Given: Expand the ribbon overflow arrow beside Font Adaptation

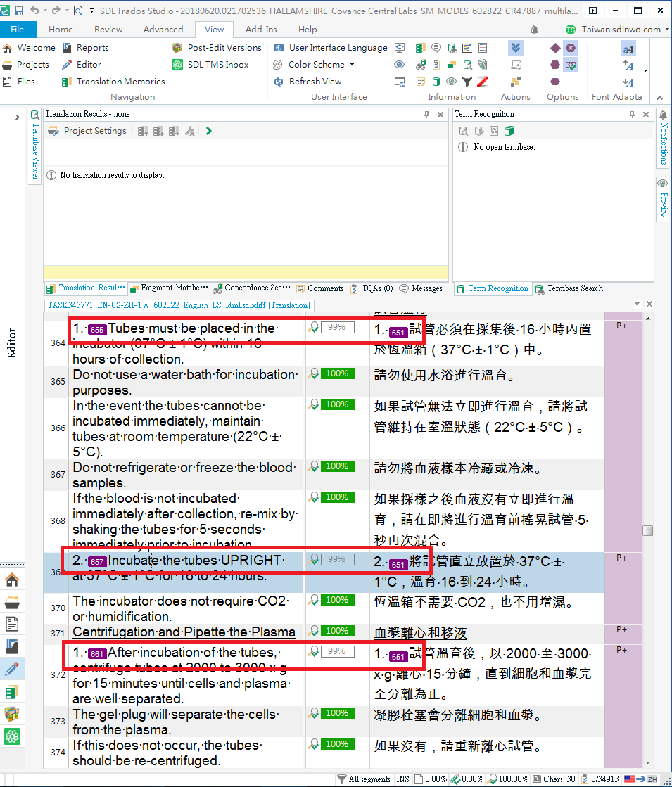Looking at the screenshot, I should (x=645, y=71).
